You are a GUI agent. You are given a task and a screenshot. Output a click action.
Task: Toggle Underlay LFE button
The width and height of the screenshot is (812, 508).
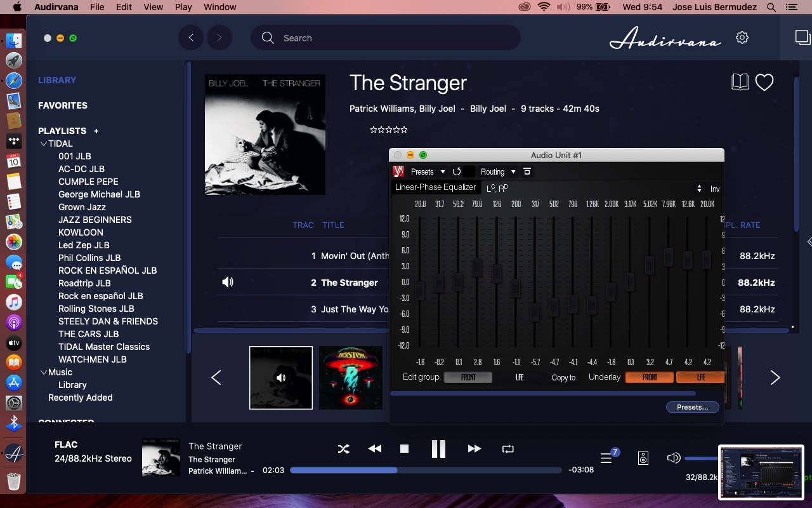coord(700,377)
